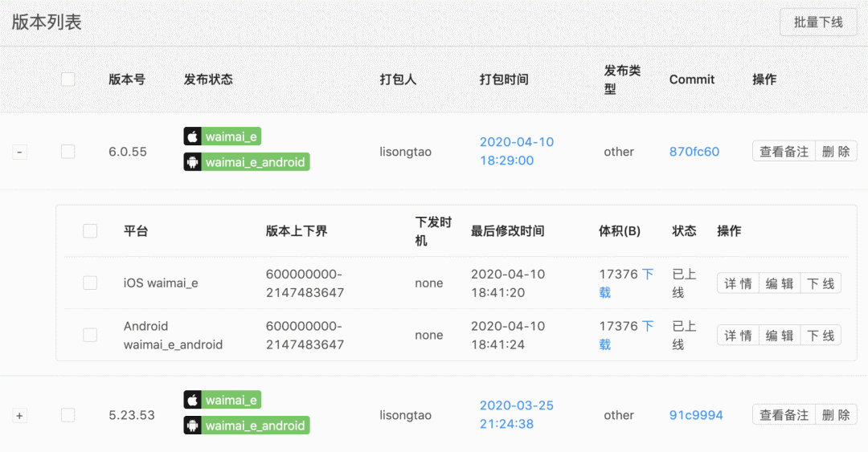
Task: Delete version 6.0.55 with 删除 button
Action: (x=836, y=152)
